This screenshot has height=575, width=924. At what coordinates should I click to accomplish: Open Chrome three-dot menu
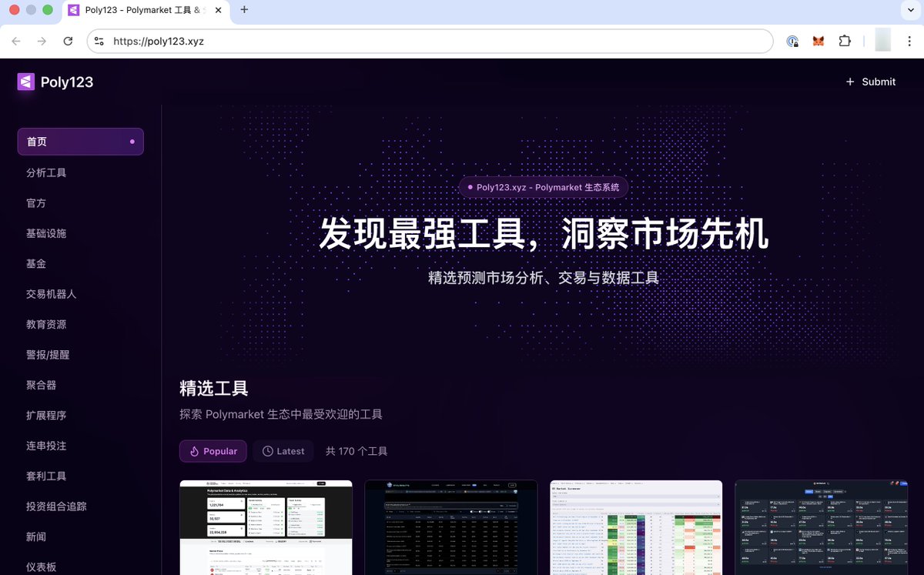click(x=909, y=42)
